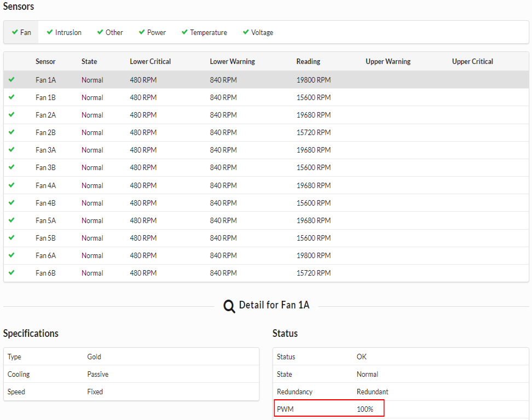Viewport: 532px width, 420px height.
Task: Click the Sensor column header
Action: (45, 61)
